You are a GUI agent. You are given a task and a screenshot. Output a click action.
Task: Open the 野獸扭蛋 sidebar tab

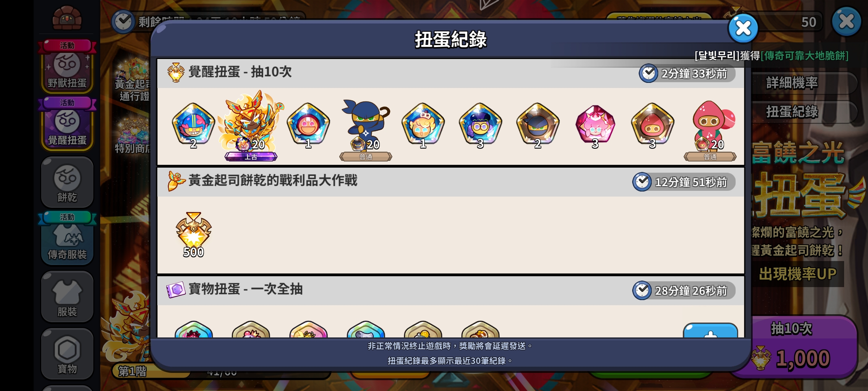click(67, 67)
